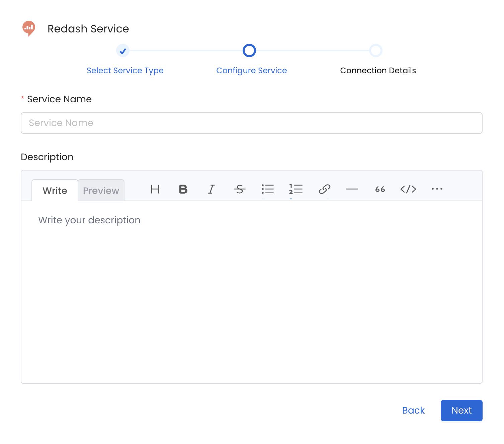Insert a horizontal rule
This screenshot has width=504, height=444.
(352, 189)
